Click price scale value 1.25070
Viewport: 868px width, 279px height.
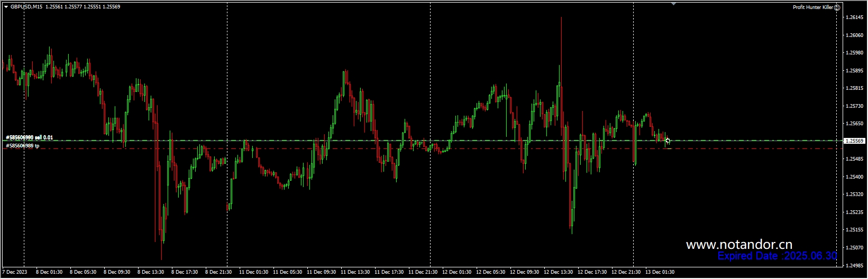855,248
